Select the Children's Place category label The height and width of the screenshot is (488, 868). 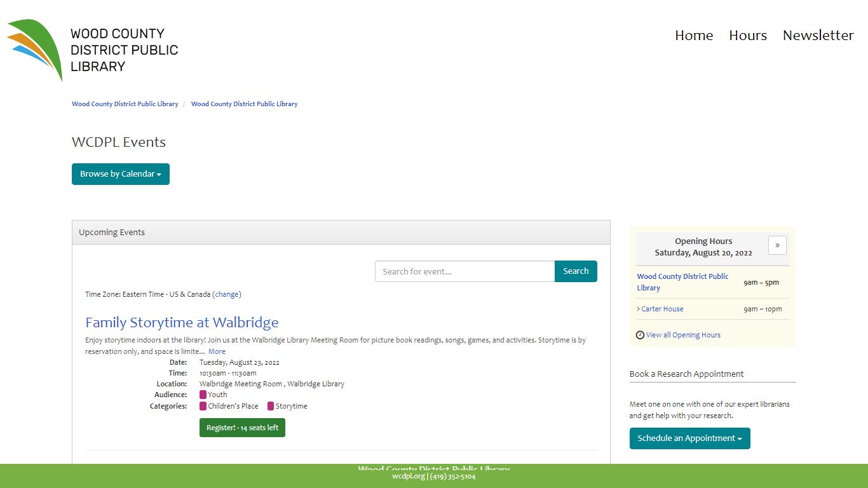(233, 406)
